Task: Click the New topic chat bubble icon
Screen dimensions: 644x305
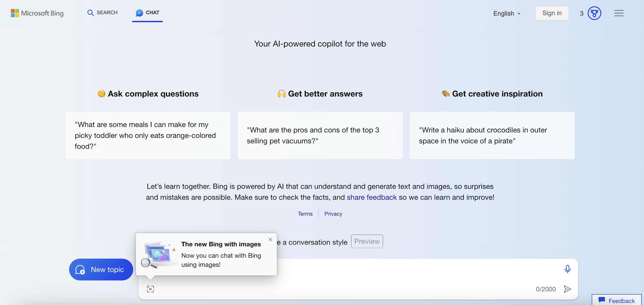Action: coord(80,269)
